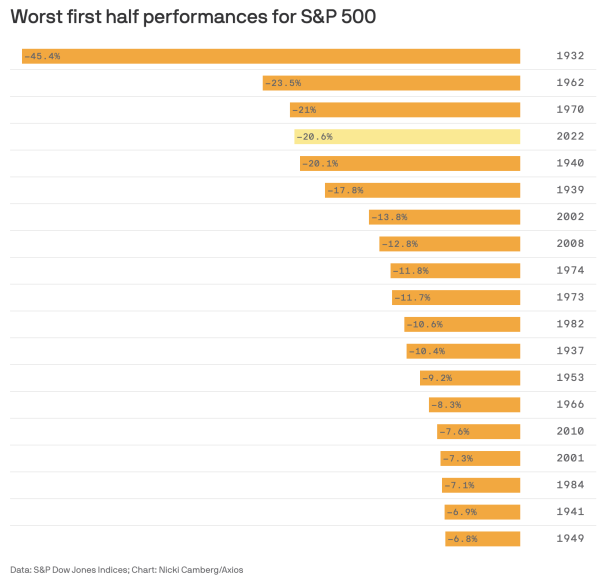Image resolution: width=600 pixels, height=581 pixels.
Task: Click the -10.6% value label for 1982
Action: (425, 324)
